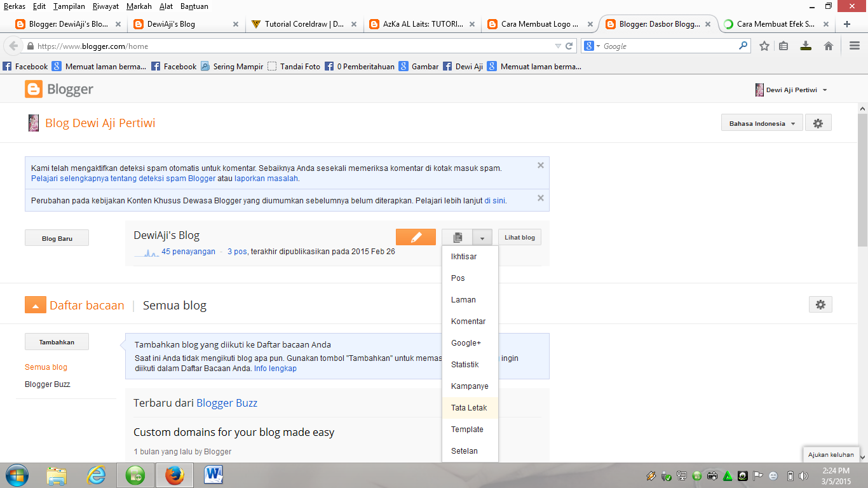Switch to the Cara Membuat Logo tab

click(x=540, y=24)
